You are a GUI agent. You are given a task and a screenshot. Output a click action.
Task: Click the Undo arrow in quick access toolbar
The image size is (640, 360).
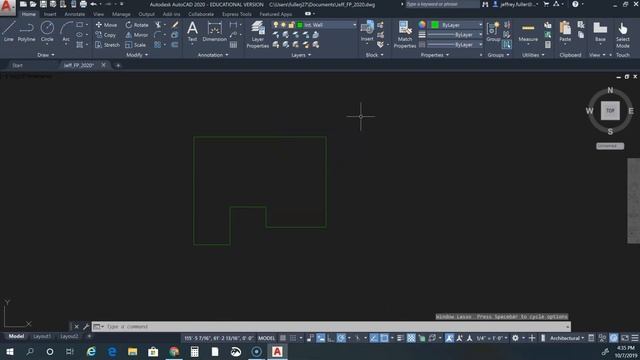pos(93,4)
